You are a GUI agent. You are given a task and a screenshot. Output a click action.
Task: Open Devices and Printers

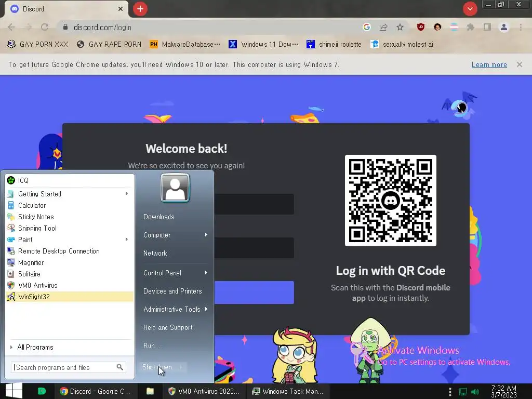pos(172,291)
